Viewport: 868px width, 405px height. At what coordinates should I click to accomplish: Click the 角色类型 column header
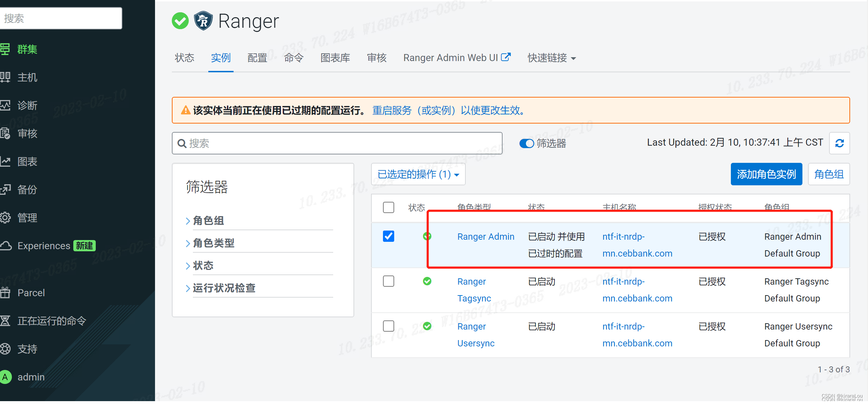point(474,207)
